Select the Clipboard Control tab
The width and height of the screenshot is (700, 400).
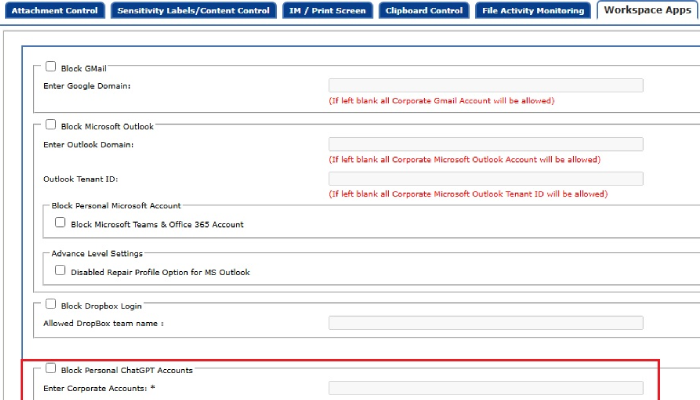tap(424, 10)
